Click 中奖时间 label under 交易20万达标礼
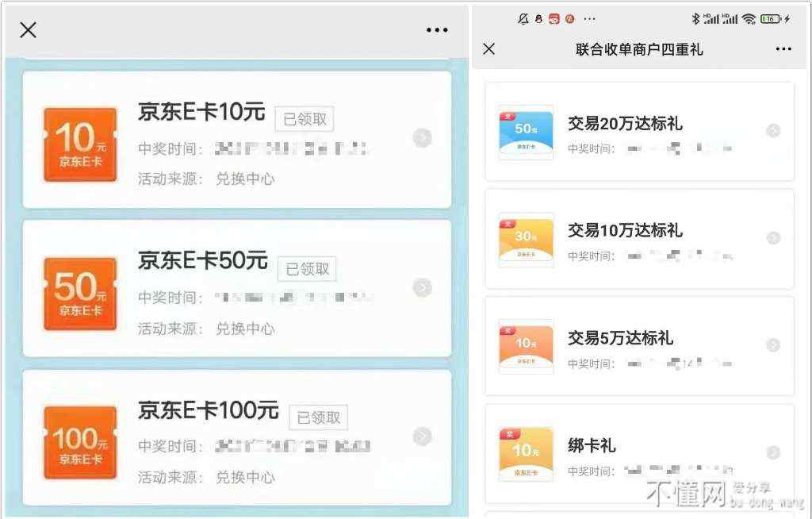 click(591, 149)
